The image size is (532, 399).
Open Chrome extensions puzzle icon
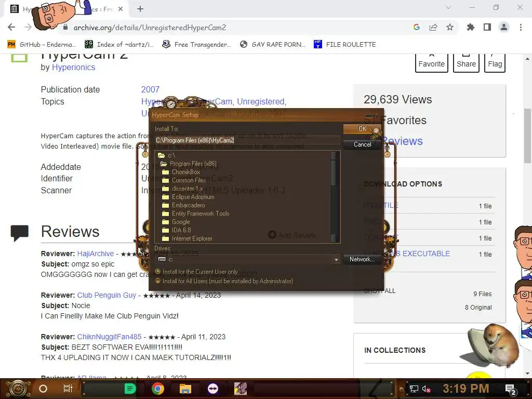[x=471, y=28]
